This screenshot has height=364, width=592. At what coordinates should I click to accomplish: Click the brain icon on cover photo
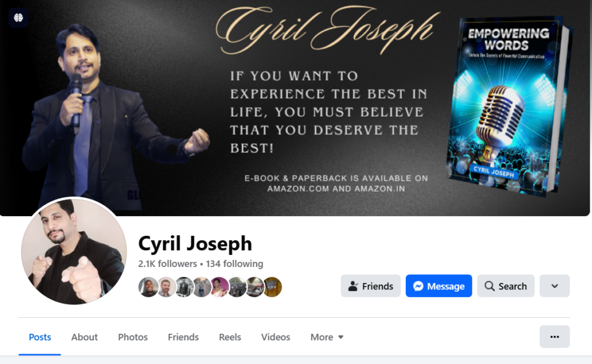18,17
